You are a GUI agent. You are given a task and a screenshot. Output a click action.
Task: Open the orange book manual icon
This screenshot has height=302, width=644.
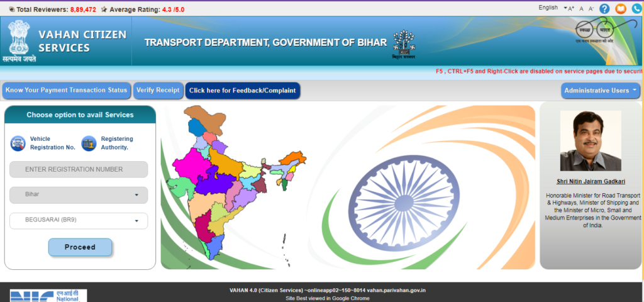pyautogui.click(x=621, y=9)
